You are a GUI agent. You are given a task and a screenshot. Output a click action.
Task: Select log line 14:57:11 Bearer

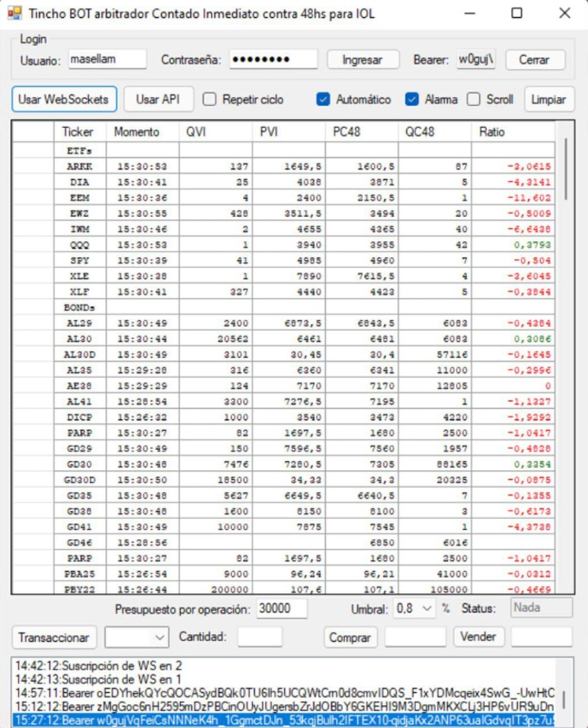click(x=285, y=693)
